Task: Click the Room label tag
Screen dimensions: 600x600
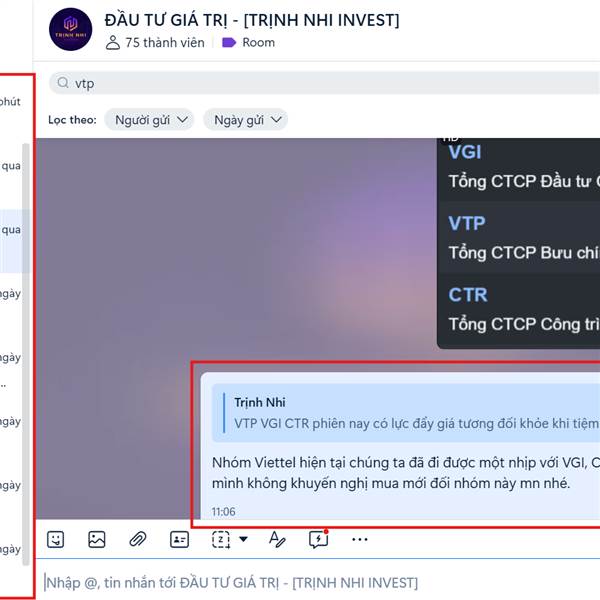Action: [248, 42]
